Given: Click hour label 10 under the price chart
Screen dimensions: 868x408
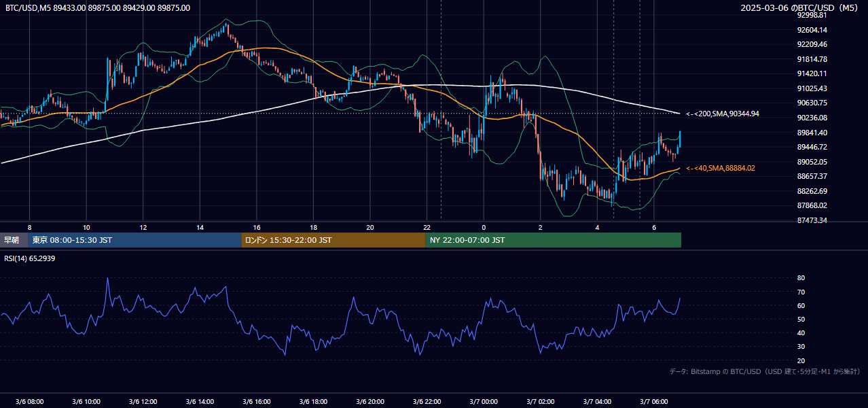Looking at the screenshot, I should 86,227.
